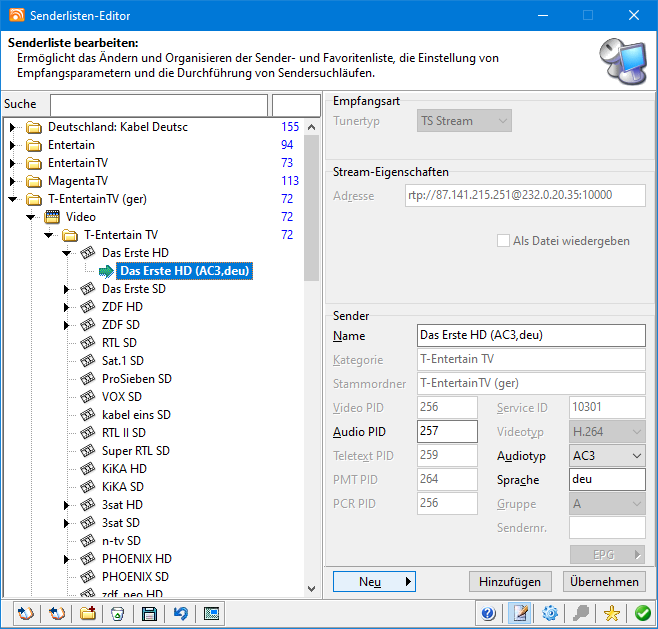Screen dimensions: 658x629
Task: Collapse the T-EntertainTV (ger) folder
Action: click(13, 199)
